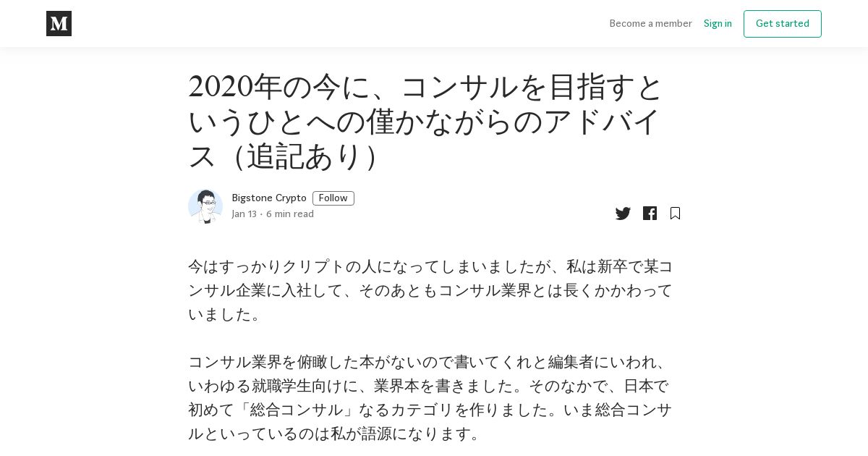Screen dimensions: 868x456
Task: Share the article on Twitter
Action: [623, 214]
